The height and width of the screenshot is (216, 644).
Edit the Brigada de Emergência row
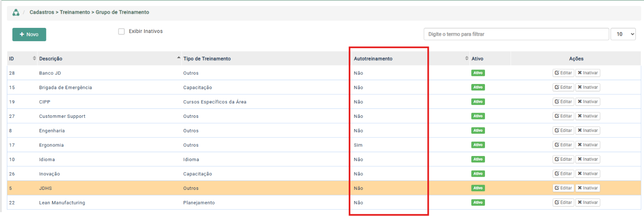click(x=563, y=87)
